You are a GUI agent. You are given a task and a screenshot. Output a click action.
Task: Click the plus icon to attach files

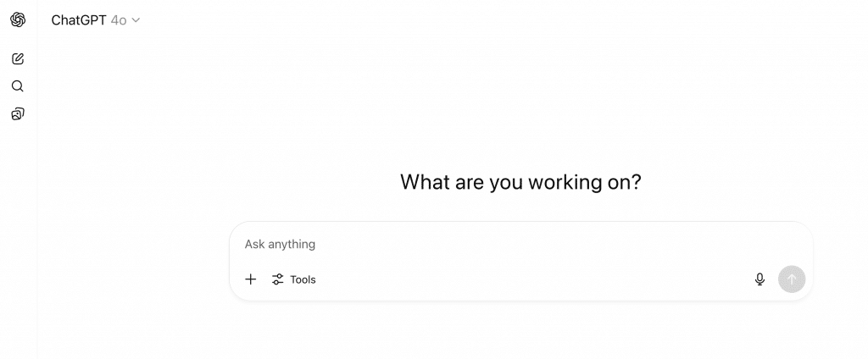click(x=251, y=279)
